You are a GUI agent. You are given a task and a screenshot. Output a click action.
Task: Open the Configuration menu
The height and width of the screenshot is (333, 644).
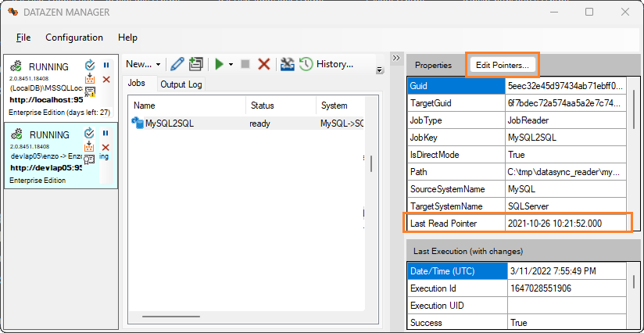(74, 38)
